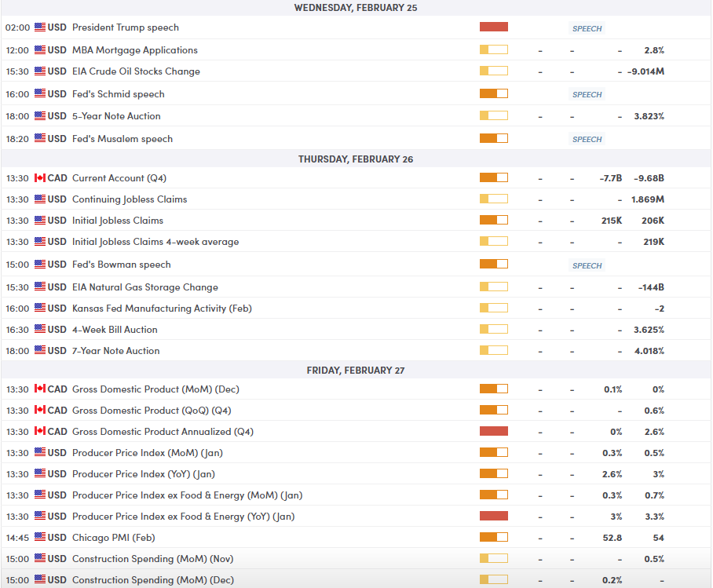Click Canada flag on Gross Domestic Product Annualized row
The width and height of the screenshot is (713, 588).
tap(40, 431)
